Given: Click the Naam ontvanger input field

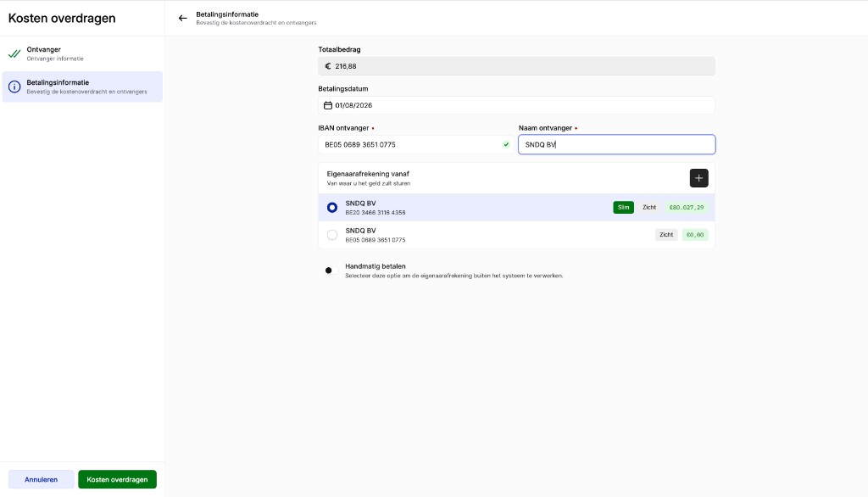Looking at the screenshot, I should pyautogui.click(x=617, y=145).
